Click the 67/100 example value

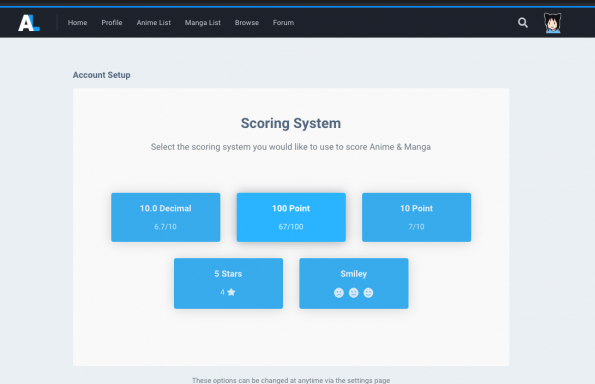point(291,227)
